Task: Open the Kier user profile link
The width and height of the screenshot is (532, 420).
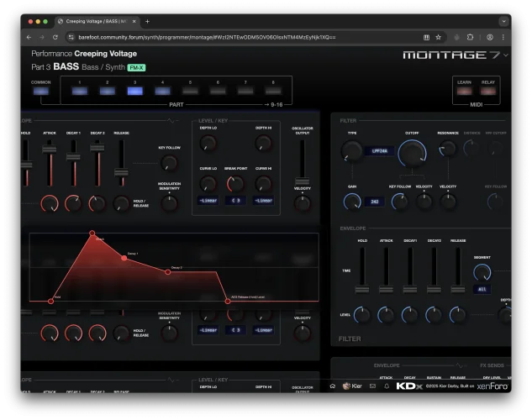Action: click(352, 386)
